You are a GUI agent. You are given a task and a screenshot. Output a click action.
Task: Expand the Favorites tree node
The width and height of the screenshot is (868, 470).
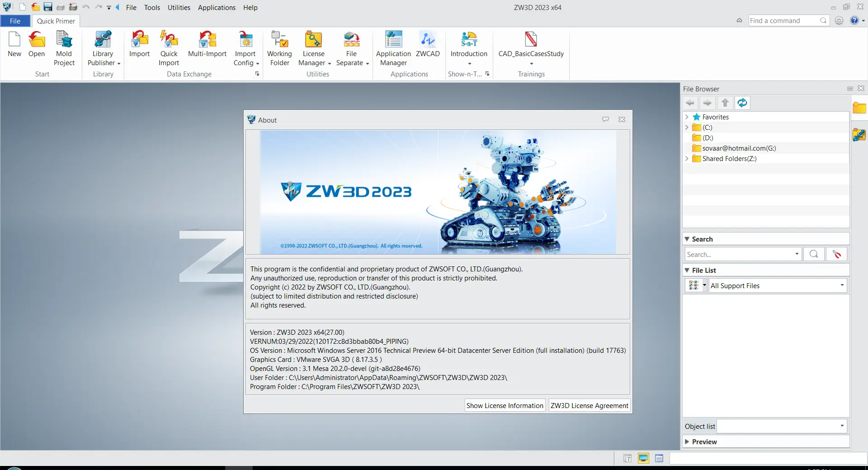click(x=687, y=117)
